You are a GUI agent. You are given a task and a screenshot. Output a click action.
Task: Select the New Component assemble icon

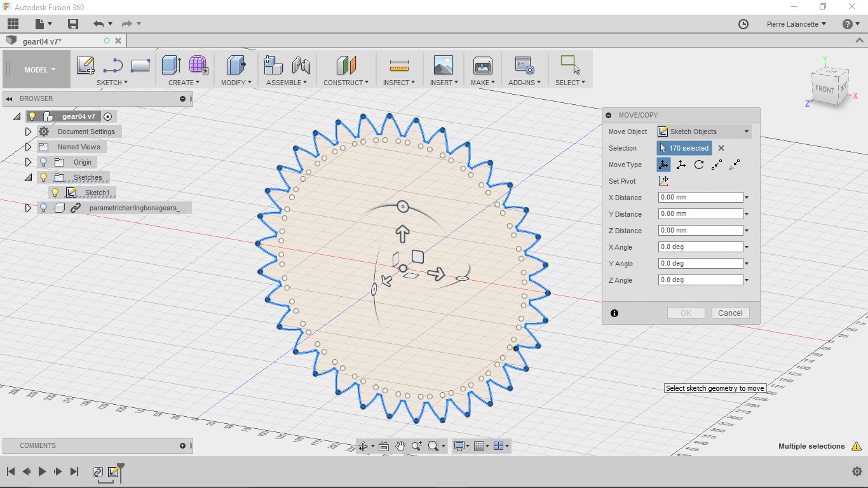[x=273, y=65]
